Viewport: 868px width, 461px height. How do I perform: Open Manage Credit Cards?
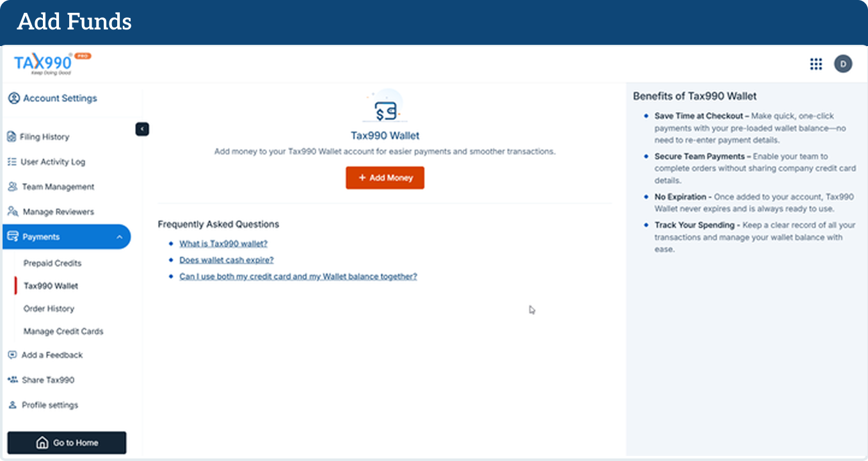click(x=63, y=332)
